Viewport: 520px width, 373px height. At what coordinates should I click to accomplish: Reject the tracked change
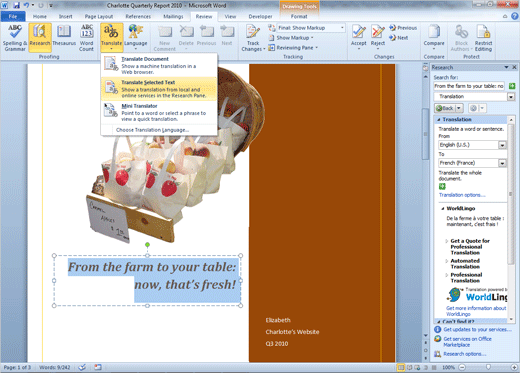point(378,37)
